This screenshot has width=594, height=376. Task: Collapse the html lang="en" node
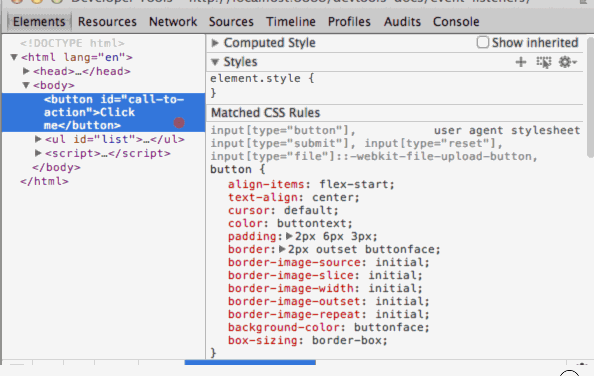[14, 57]
